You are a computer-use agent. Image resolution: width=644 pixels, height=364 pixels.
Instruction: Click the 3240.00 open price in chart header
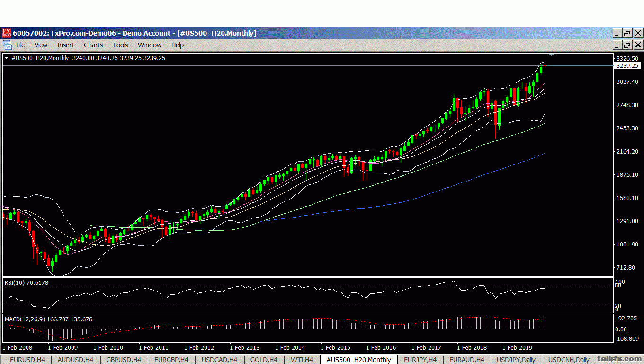coord(83,58)
